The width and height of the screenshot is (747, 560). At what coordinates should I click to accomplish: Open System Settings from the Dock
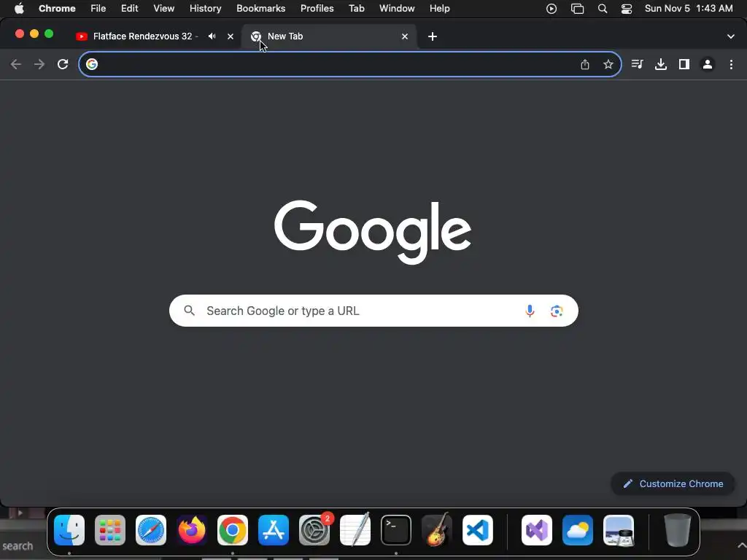click(314, 530)
